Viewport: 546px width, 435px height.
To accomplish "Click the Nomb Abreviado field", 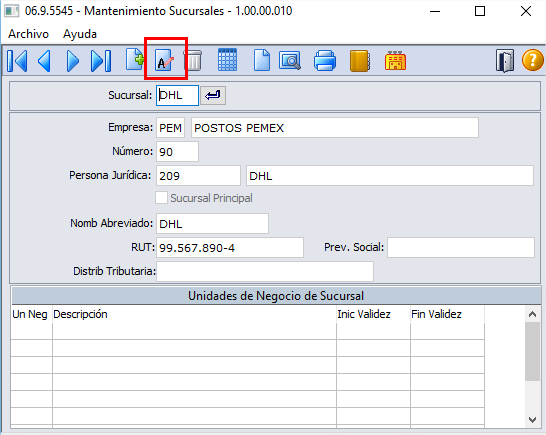I will [x=212, y=224].
